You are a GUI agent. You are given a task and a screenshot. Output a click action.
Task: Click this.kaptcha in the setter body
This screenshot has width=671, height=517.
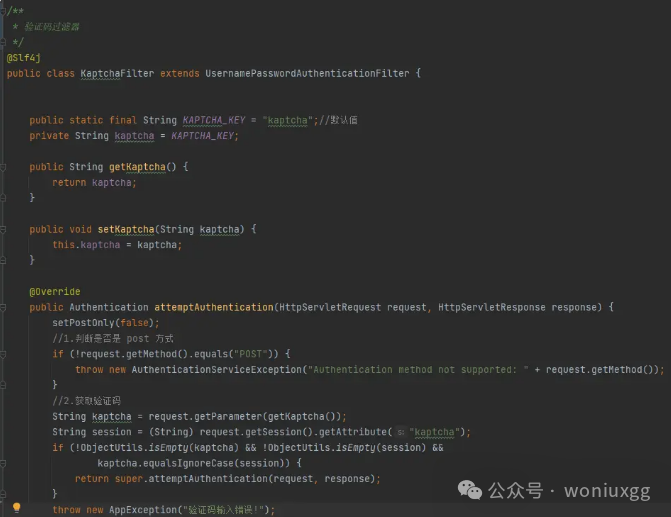[x=86, y=245]
